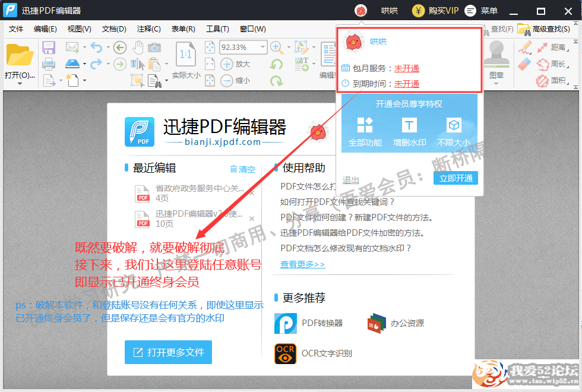Click 购买VIP in the title bar
Screen dimensions: 582x392
point(435,11)
